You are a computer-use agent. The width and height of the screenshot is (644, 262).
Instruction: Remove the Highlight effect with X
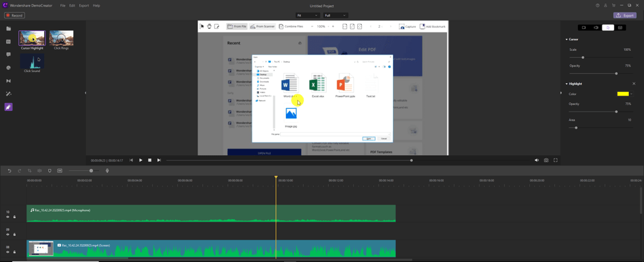click(633, 83)
